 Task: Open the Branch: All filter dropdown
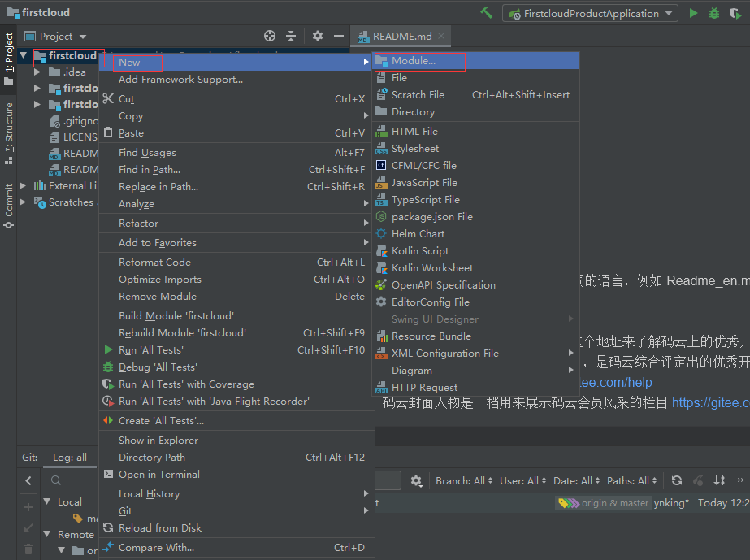point(464,480)
